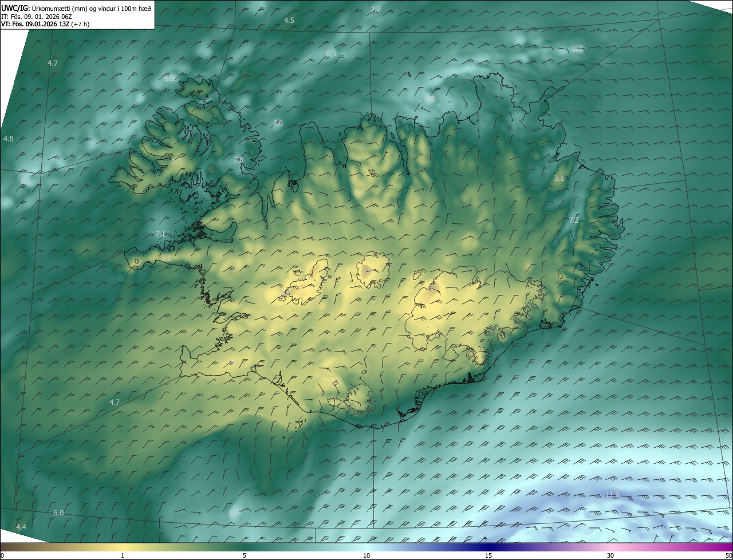Click the 7.2 value label
The width and height of the screenshot is (733, 560).
[574, 220]
